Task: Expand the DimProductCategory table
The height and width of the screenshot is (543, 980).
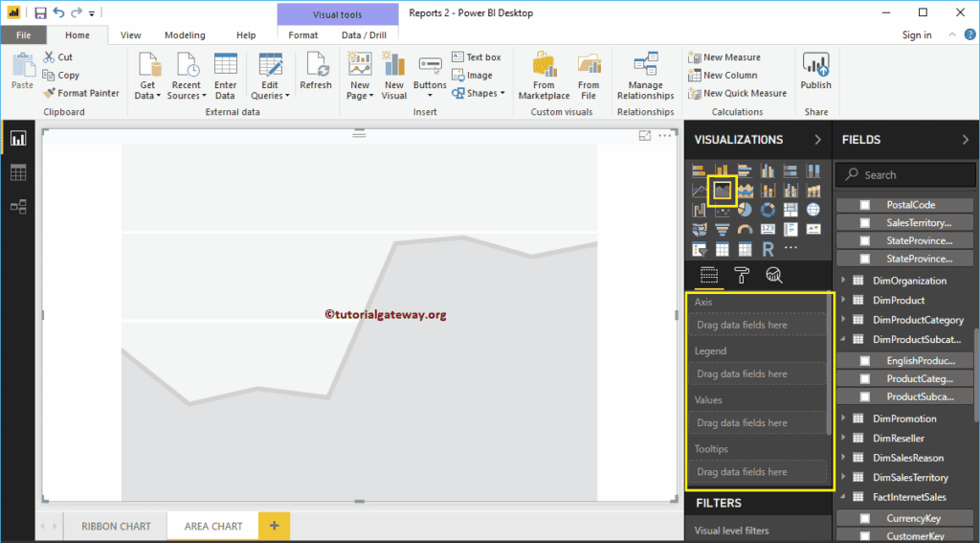Action: point(843,320)
